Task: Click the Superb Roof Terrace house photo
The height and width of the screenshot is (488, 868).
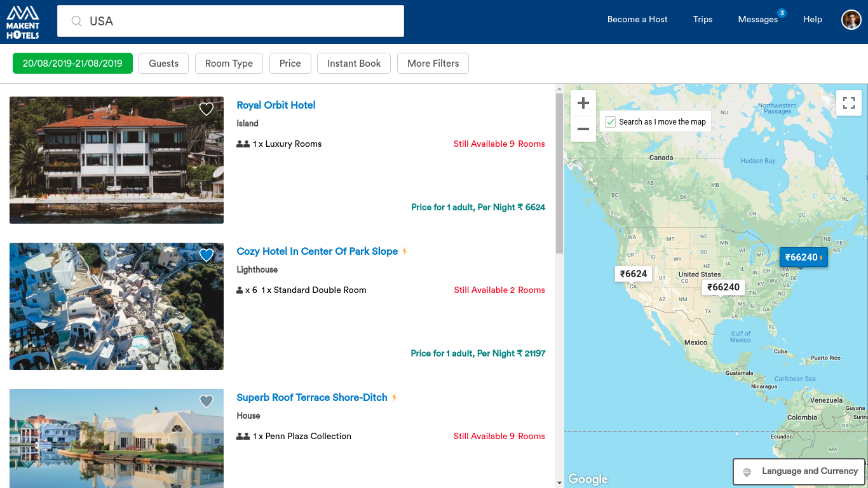Action: click(116, 438)
